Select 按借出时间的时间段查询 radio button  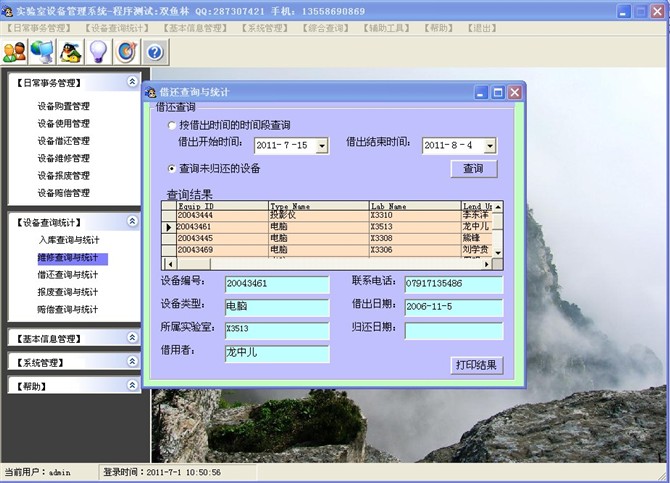coord(171,126)
